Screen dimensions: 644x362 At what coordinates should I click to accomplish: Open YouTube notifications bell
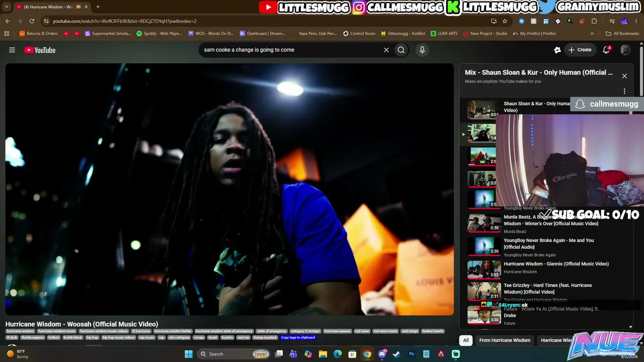[x=607, y=50]
